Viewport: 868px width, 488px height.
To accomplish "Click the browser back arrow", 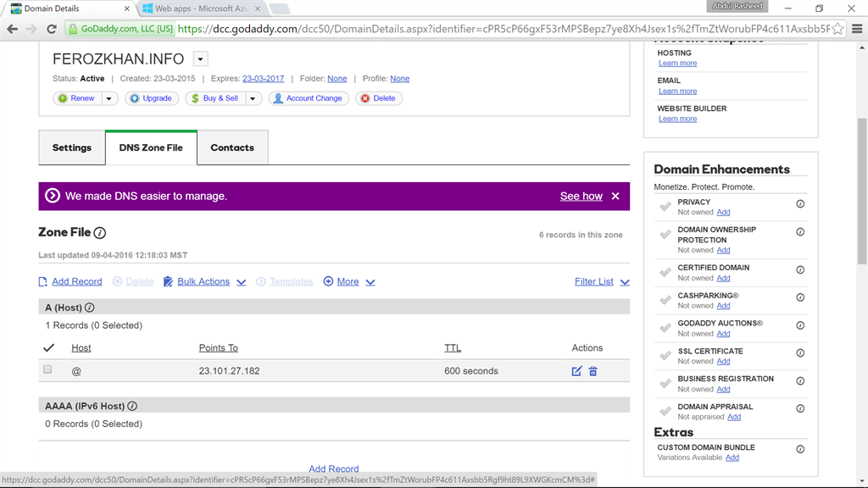I will (12, 29).
